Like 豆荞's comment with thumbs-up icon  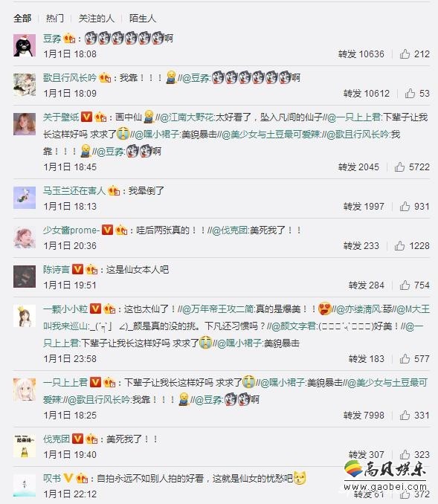click(405, 54)
